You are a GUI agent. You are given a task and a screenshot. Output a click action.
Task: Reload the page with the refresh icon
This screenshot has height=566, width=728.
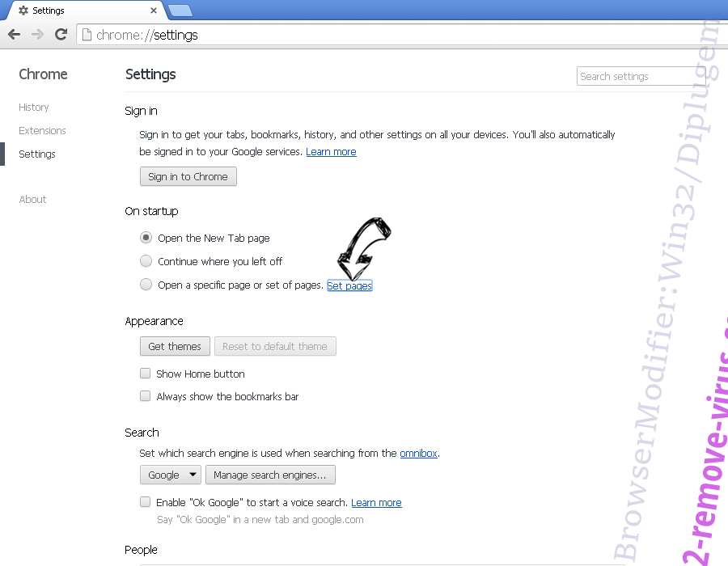tap(61, 35)
